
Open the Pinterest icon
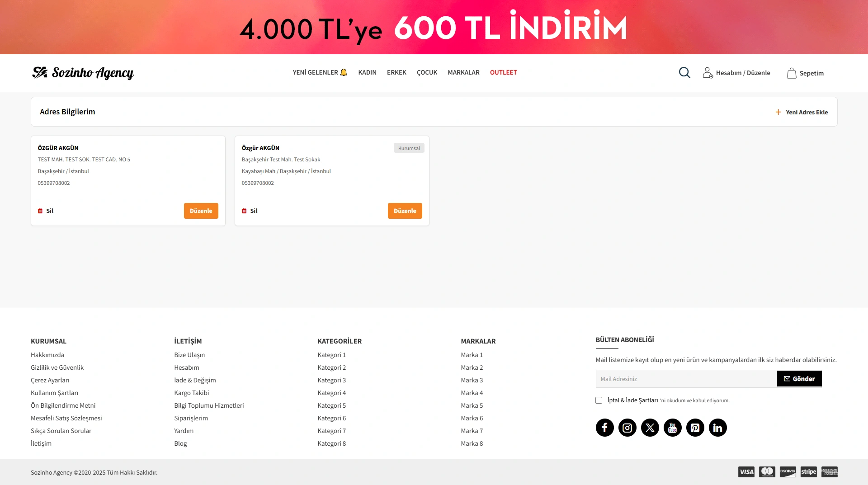[695, 427]
